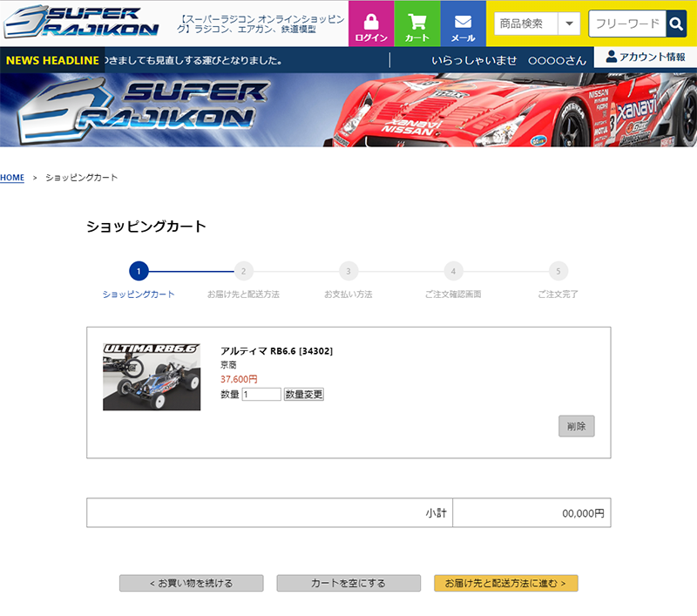The height and width of the screenshot is (616, 697).
Task: Click お買い物を続ける continue shopping button
Action: click(x=191, y=583)
